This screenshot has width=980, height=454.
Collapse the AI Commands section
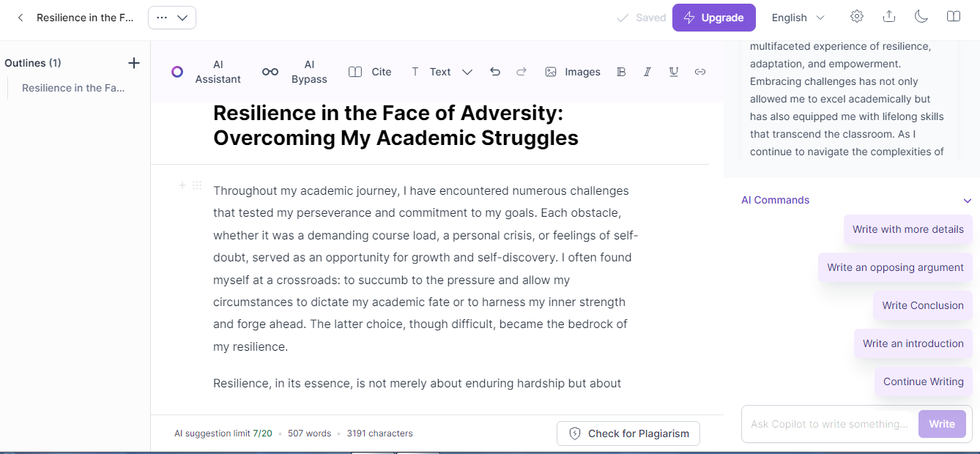click(x=968, y=201)
